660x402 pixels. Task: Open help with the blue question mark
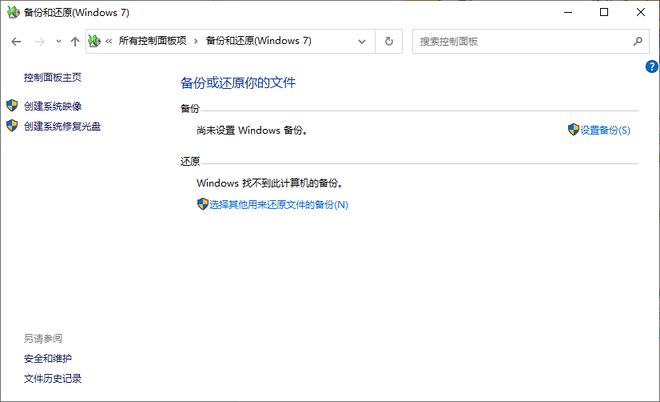[x=652, y=67]
